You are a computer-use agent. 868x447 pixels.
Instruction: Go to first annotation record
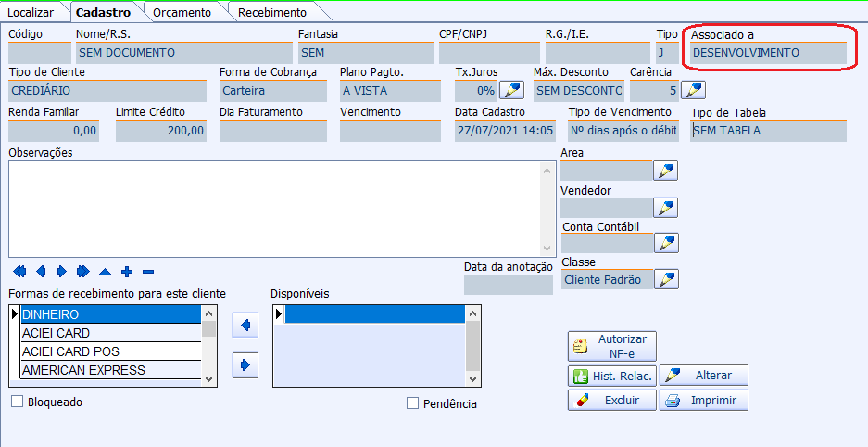pos(19,272)
